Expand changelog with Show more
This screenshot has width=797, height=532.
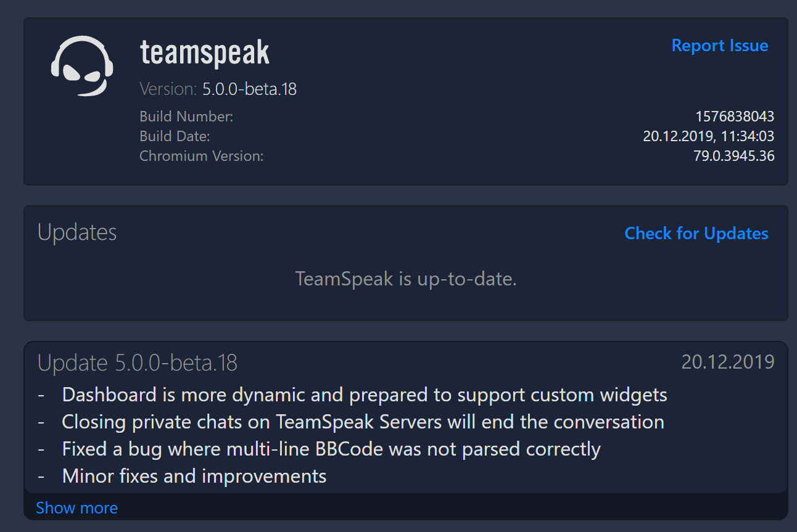pyautogui.click(x=76, y=508)
